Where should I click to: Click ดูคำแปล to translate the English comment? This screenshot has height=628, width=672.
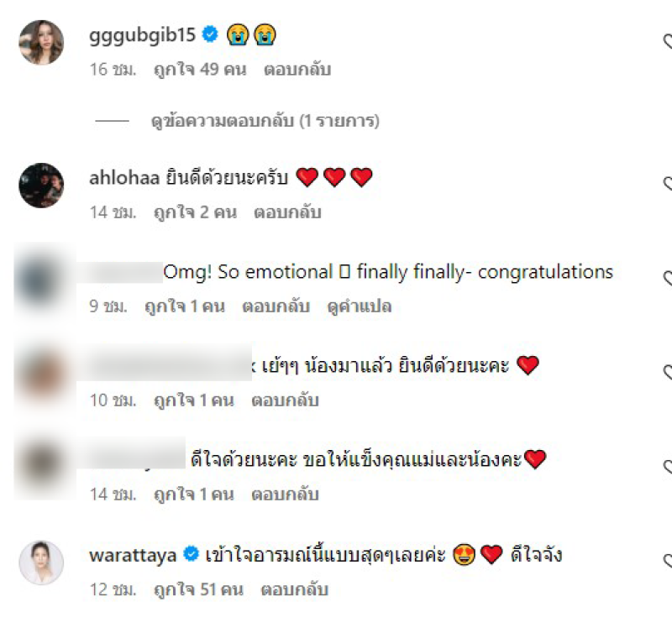point(360,306)
